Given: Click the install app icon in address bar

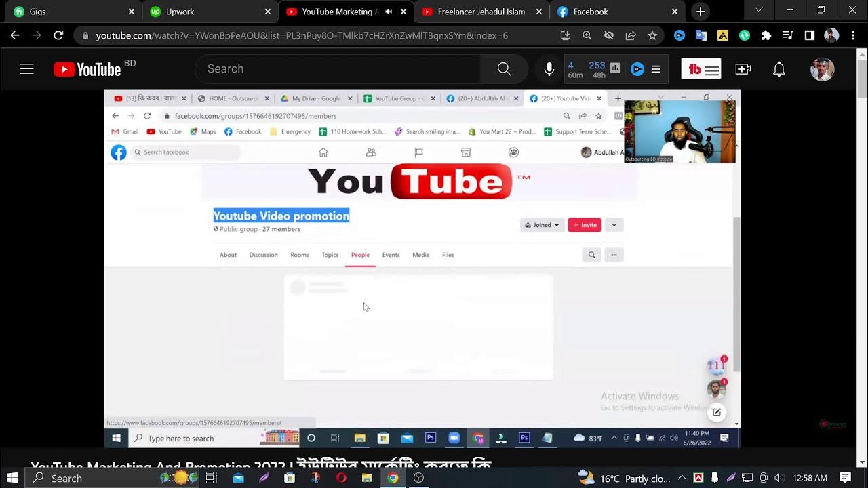Looking at the screenshot, I should 566,35.
